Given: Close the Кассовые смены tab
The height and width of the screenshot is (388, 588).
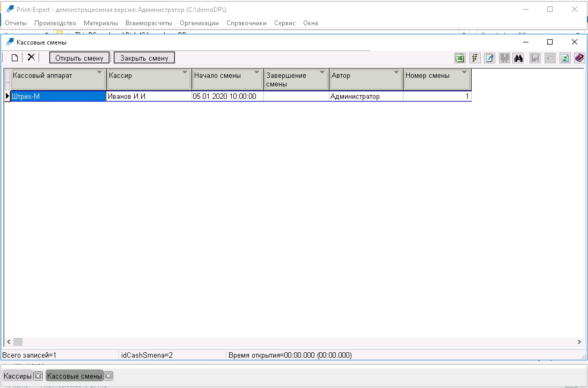Looking at the screenshot, I should pyautogui.click(x=108, y=376).
